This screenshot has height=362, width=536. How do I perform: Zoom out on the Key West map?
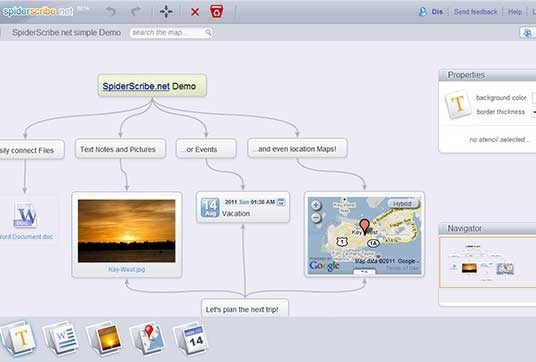[316, 217]
